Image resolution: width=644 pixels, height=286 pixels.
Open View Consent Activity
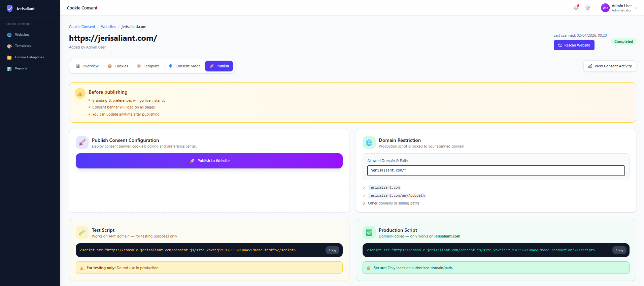coord(609,66)
